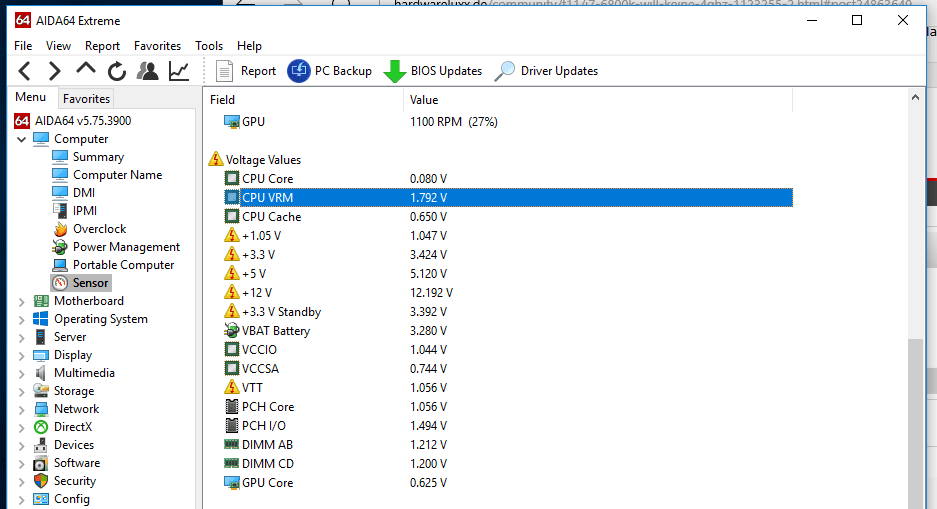Open the Favorites menu

(157, 46)
